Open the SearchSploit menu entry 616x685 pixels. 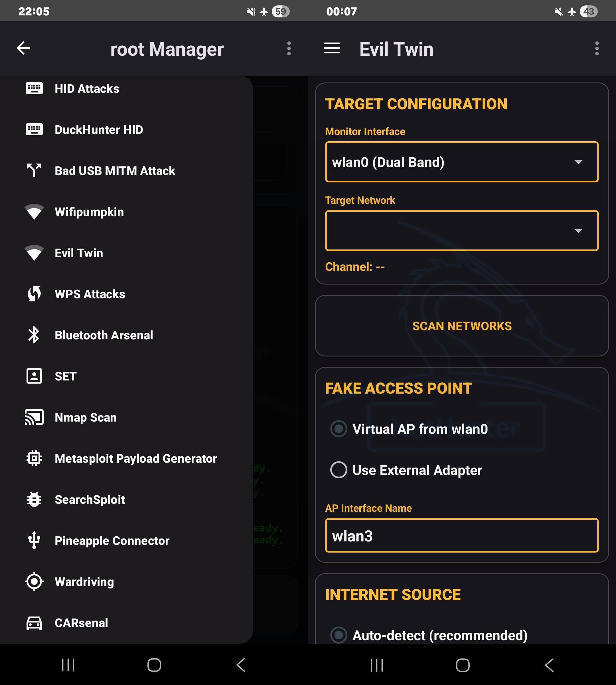127,499
